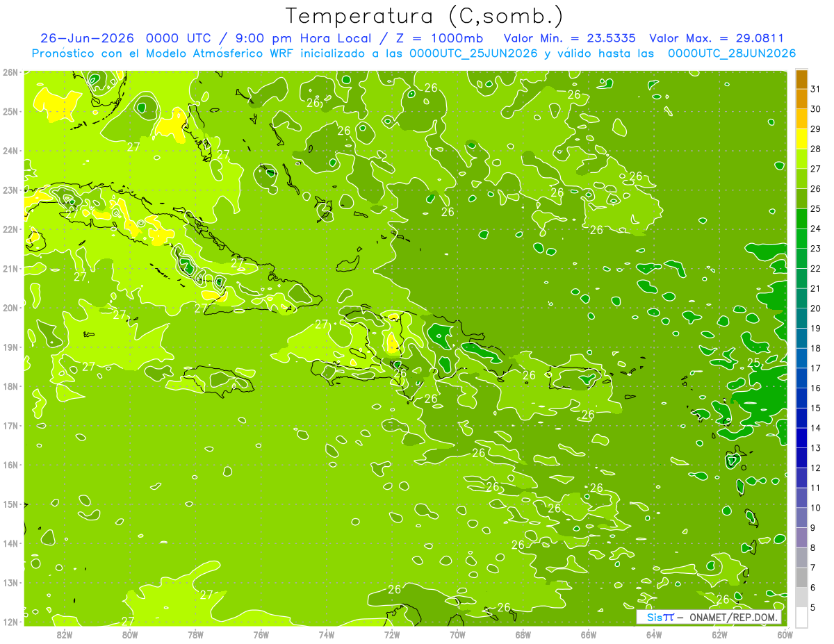Click the 17N latitude axis label

tap(10, 425)
